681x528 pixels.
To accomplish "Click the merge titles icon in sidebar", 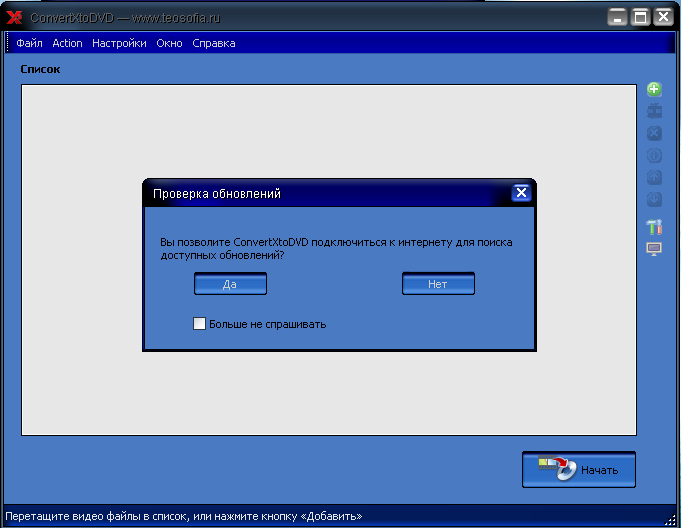I will (x=654, y=111).
